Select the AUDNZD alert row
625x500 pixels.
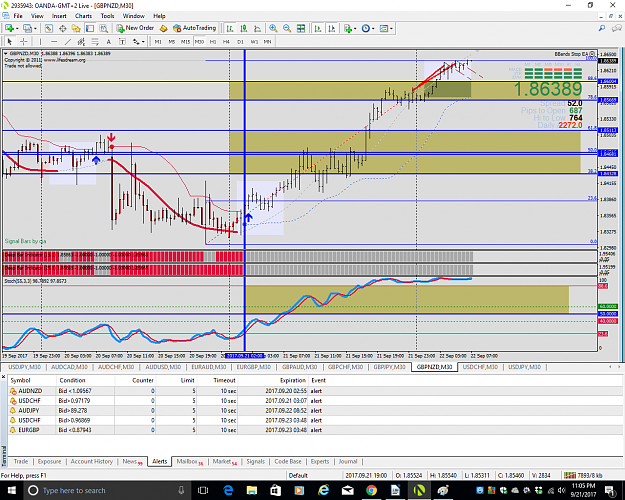coord(315,391)
